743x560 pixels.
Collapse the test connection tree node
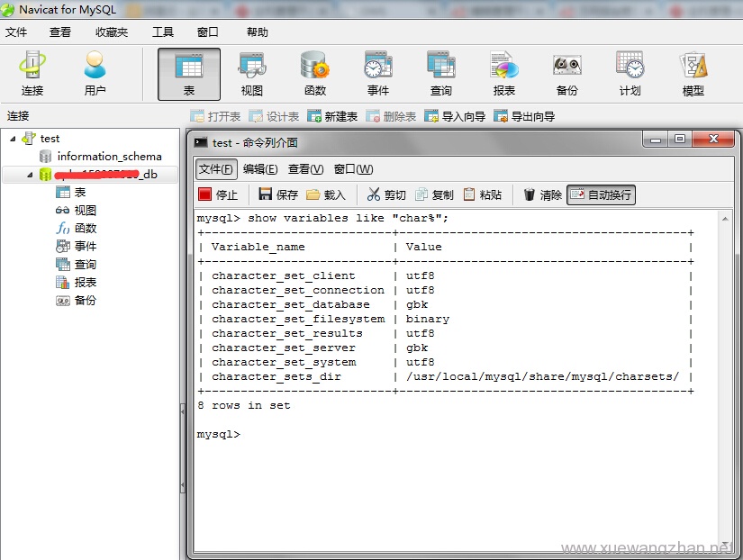pyautogui.click(x=14, y=139)
